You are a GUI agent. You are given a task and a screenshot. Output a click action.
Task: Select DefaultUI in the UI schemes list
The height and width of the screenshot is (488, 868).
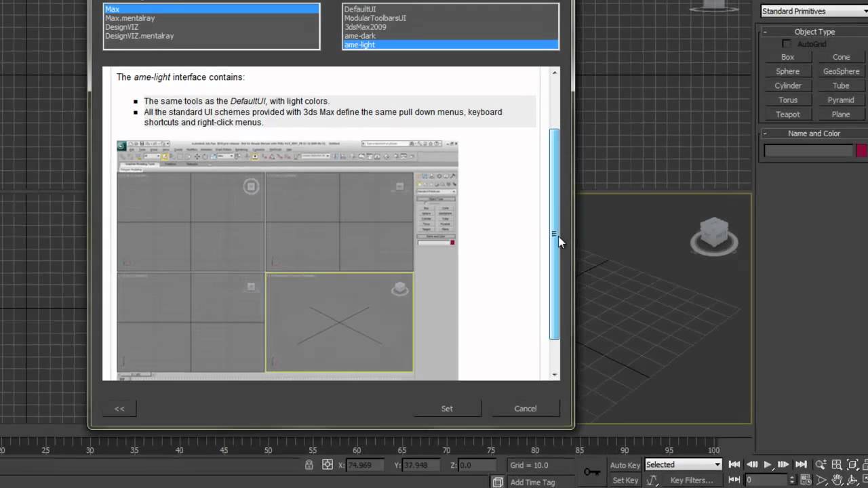(x=450, y=9)
